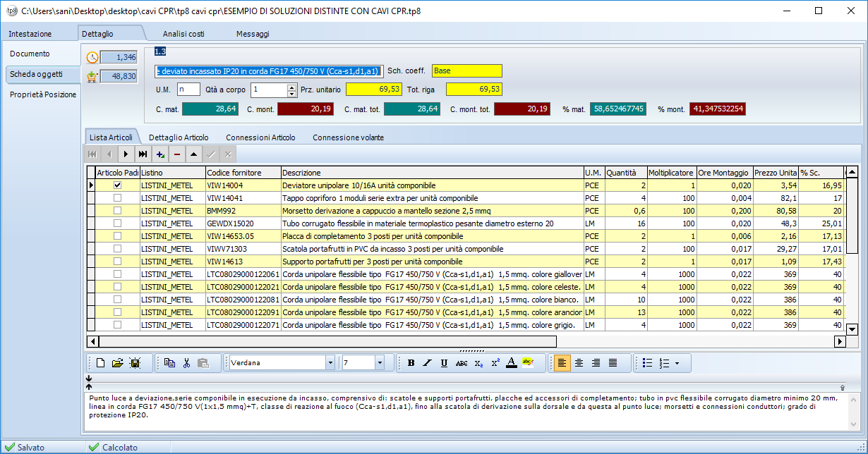868x454 pixels.
Task: Apply italic formatting
Action: pos(427,362)
